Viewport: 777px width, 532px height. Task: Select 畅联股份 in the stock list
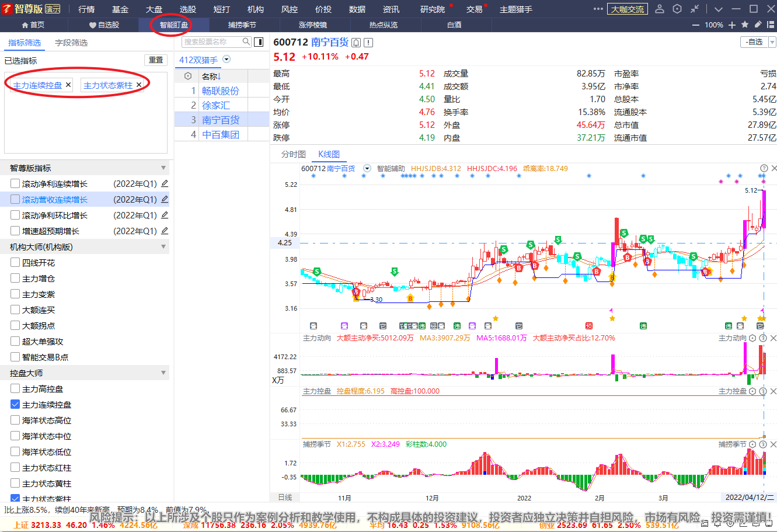pyautogui.click(x=221, y=91)
